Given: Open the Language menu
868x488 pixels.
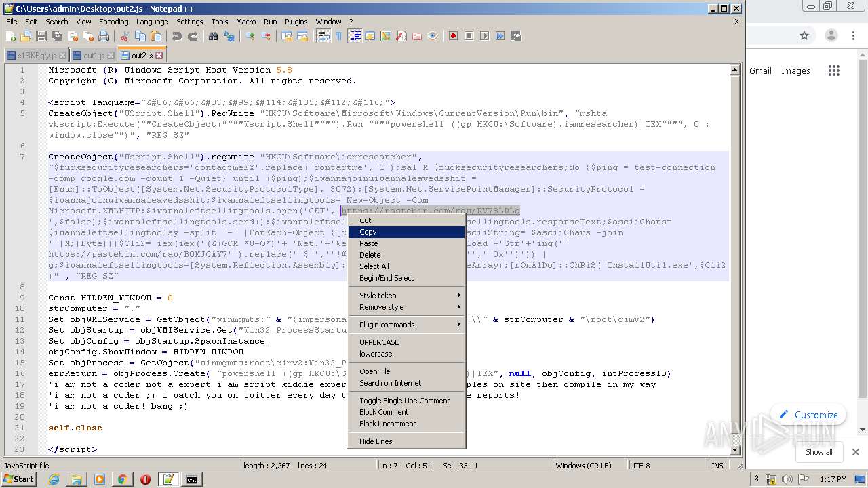Looking at the screenshot, I should [152, 22].
